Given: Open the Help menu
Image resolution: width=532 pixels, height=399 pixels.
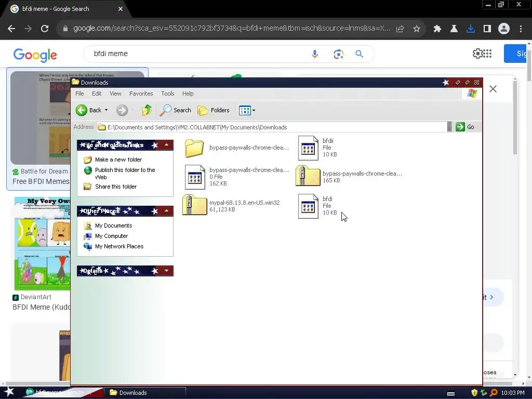Looking at the screenshot, I should coord(188,94).
